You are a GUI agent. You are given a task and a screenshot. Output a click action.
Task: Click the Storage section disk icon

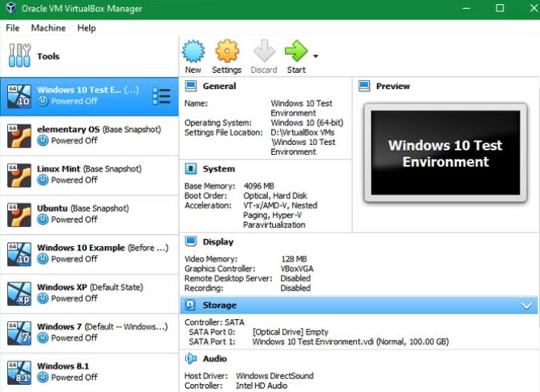pyautogui.click(x=190, y=305)
